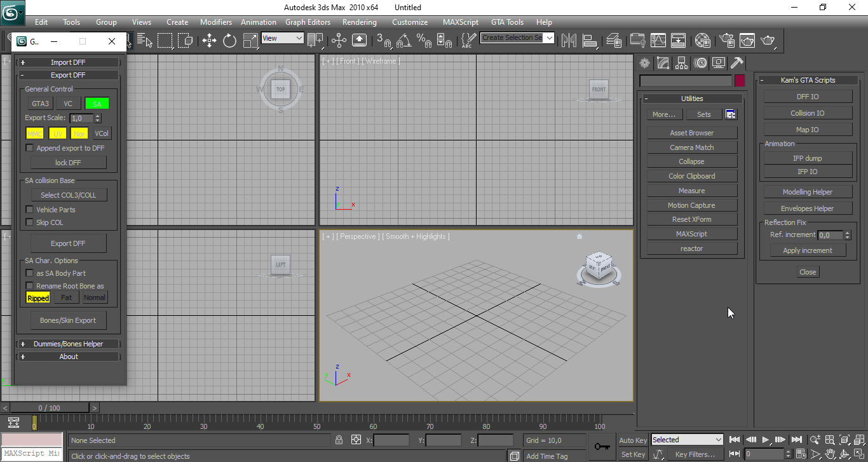Activate the Select and Rotate tool

[229, 41]
